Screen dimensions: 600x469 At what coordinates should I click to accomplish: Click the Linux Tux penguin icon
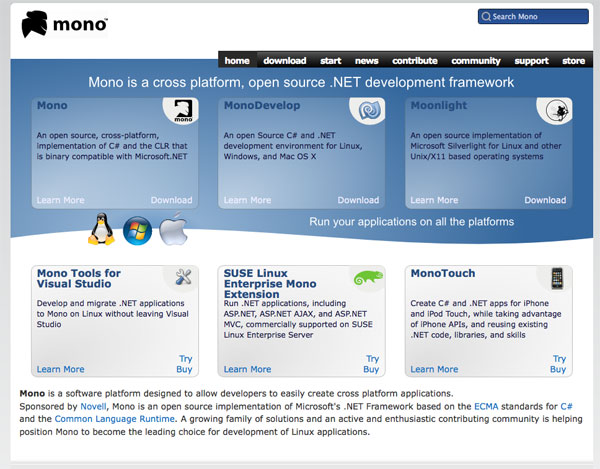tap(101, 229)
